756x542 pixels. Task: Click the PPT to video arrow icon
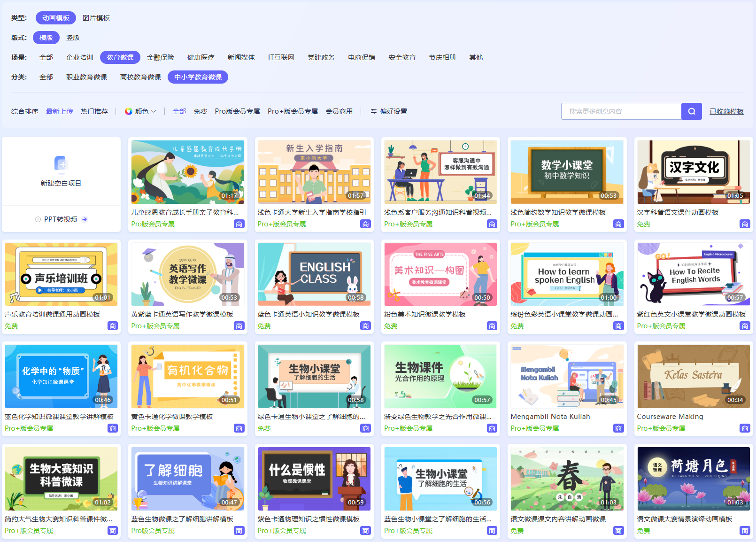click(85, 219)
